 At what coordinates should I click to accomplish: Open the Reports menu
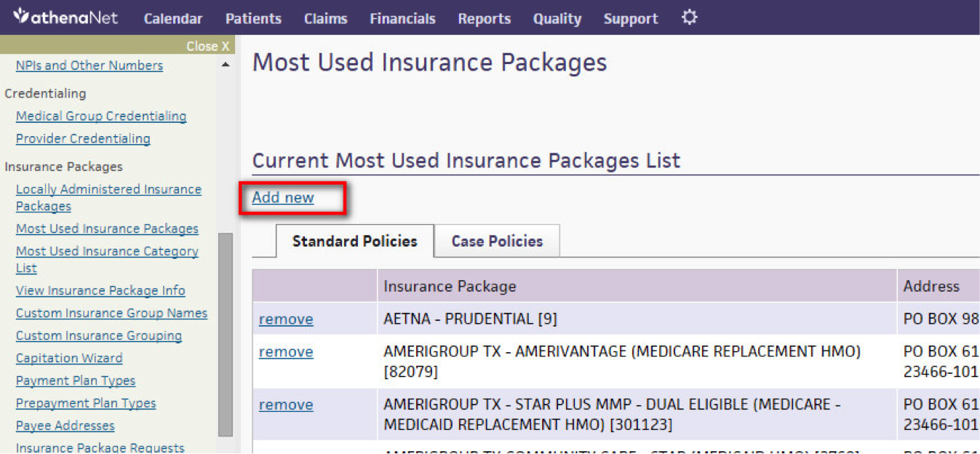(484, 19)
